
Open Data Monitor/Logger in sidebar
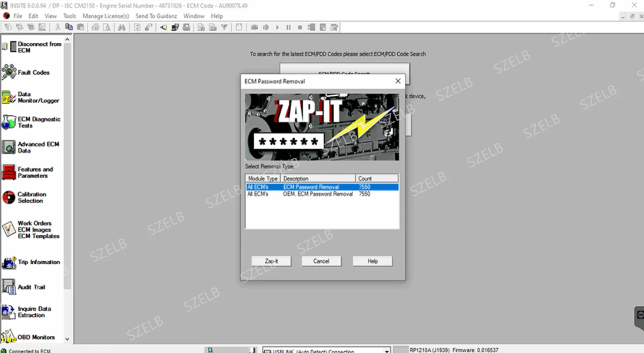point(30,97)
